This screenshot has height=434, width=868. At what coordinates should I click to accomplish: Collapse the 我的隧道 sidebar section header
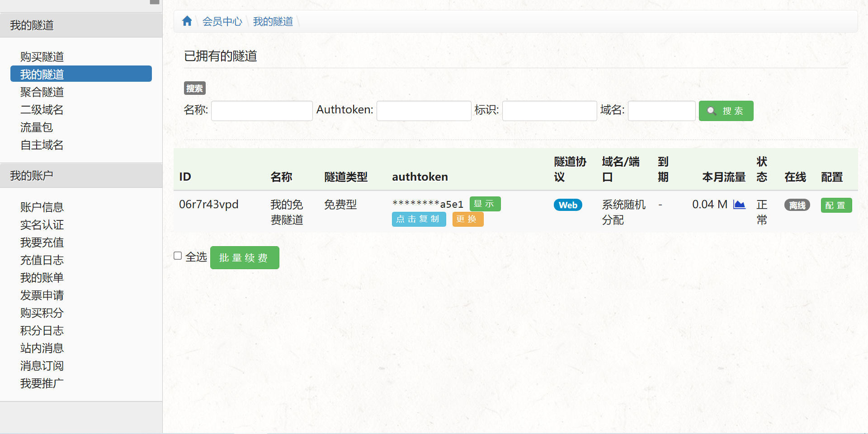coord(81,25)
